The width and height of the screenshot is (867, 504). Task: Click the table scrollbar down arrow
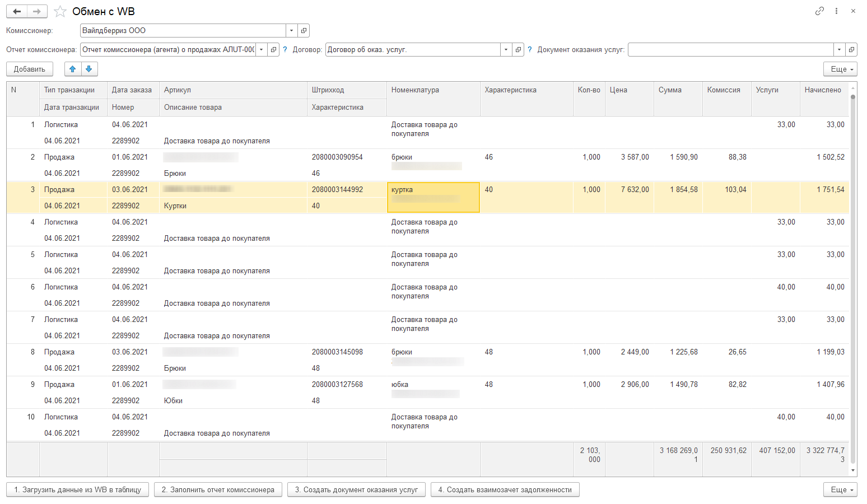(853, 470)
